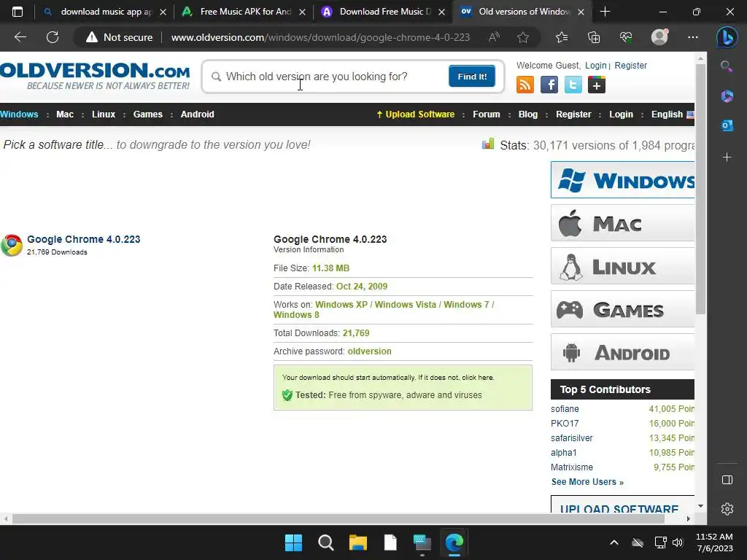Open a new browser tab
The width and height of the screenshot is (747, 560).
point(605,12)
